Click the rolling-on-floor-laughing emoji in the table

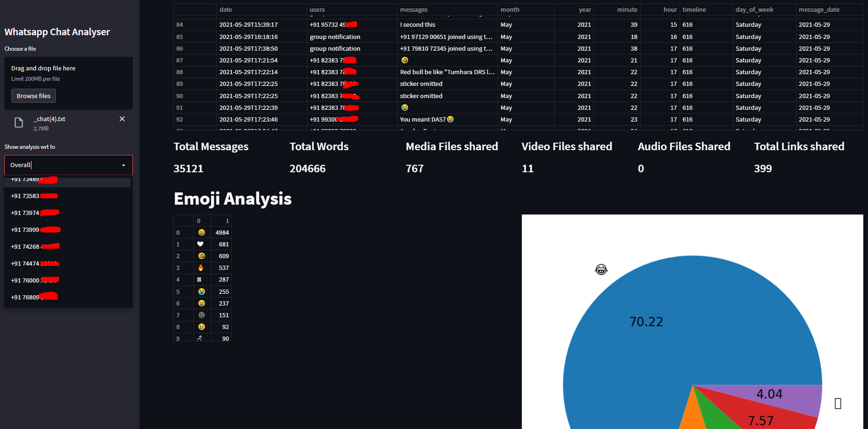pos(201,256)
